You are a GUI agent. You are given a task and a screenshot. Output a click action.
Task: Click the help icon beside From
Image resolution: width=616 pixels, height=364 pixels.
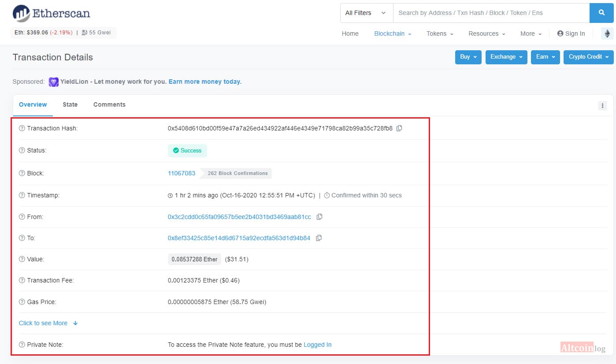point(22,217)
